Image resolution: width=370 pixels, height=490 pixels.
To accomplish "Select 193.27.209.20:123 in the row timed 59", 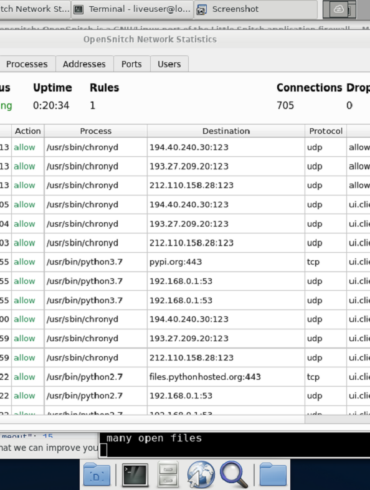I will click(189, 338).
